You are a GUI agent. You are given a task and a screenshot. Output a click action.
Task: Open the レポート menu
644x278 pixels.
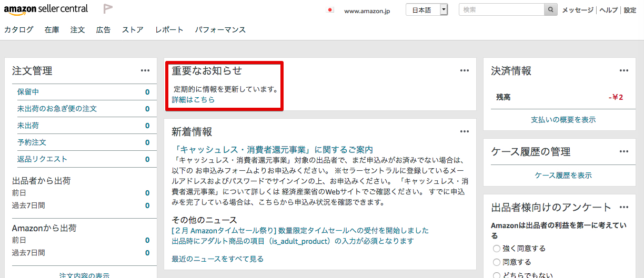coord(169,30)
